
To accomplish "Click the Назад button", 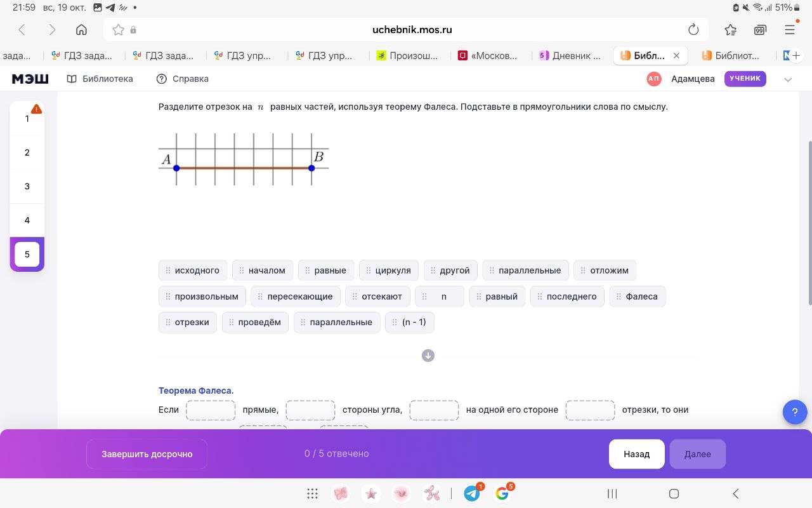I will pyautogui.click(x=637, y=454).
